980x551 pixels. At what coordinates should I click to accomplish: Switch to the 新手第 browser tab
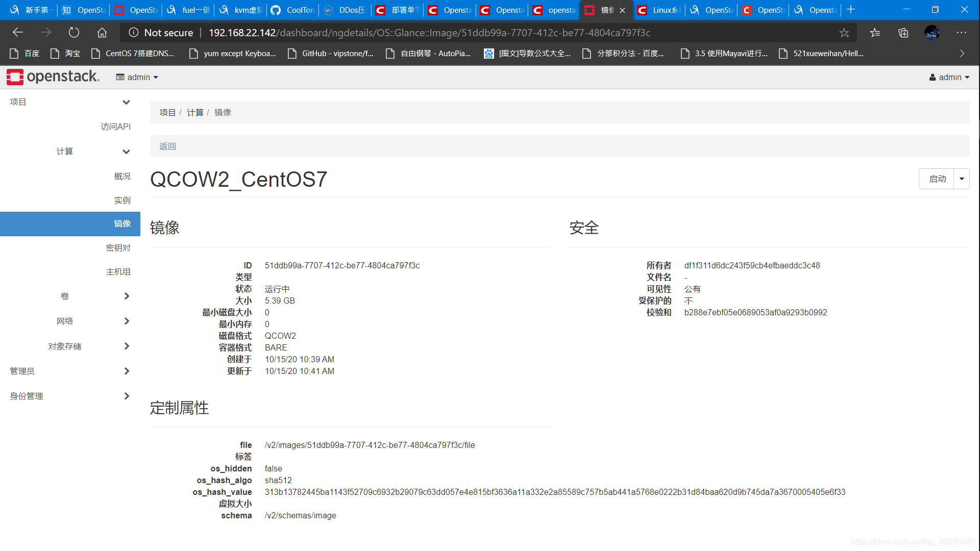[x=31, y=10]
